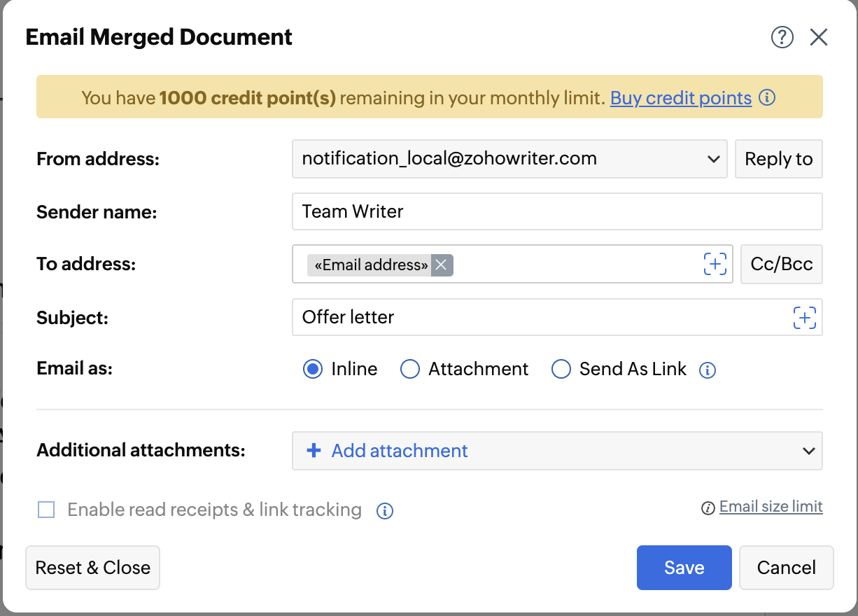Insert merge field in Subject box
Viewport: 858px width, 616px height.
point(804,318)
